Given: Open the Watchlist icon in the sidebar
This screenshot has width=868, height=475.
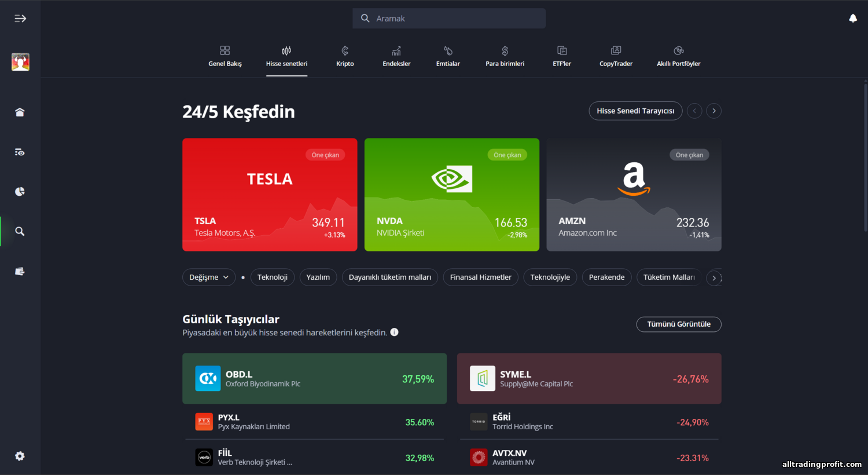Looking at the screenshot, I should (20, 152).
